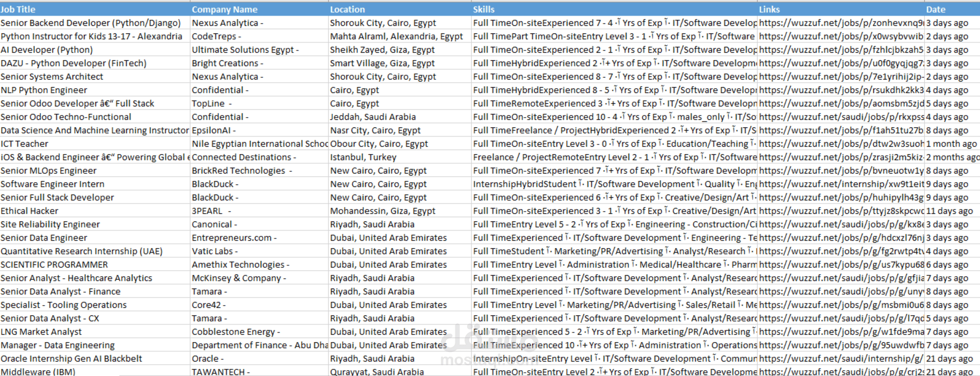Select Entrepreneurs.com company cell
This screenshot has width=980, height=376.
tap(259, 237)
